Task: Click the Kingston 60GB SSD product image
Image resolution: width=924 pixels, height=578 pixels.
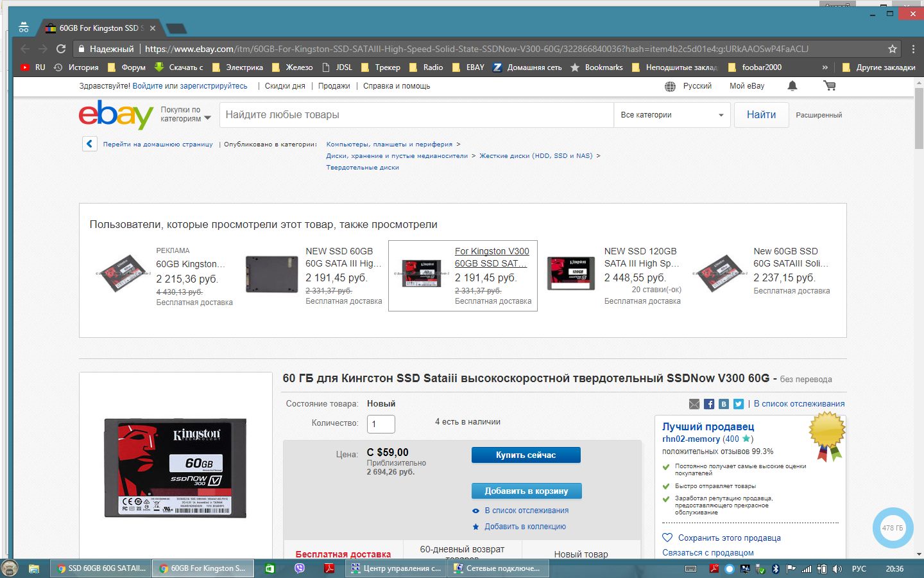Action: click(x=175, y=468)
